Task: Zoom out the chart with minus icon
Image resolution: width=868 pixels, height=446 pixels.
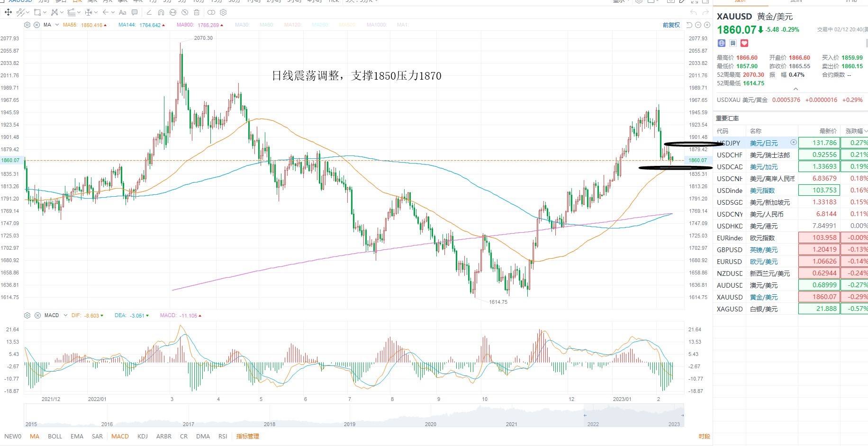Action: 698,25
